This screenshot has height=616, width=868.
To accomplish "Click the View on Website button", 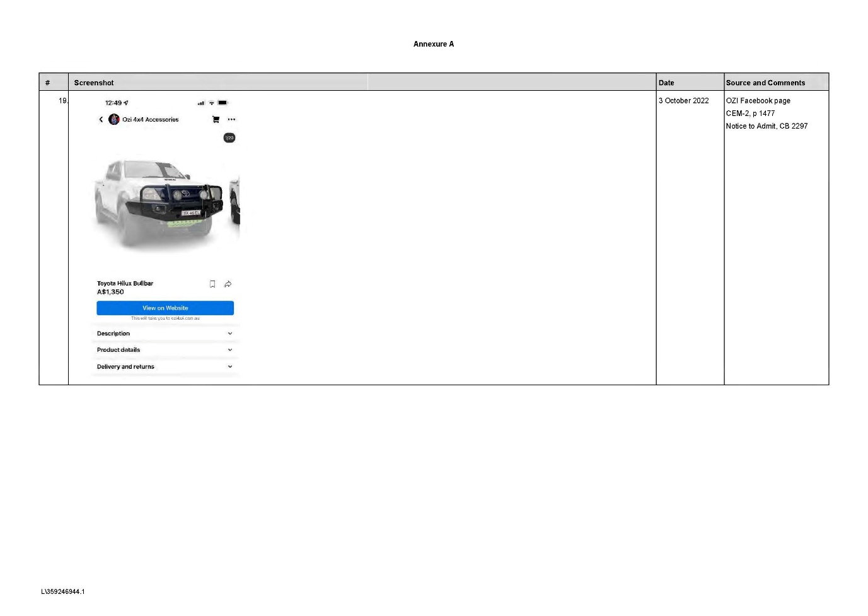I will pos(165,308).
